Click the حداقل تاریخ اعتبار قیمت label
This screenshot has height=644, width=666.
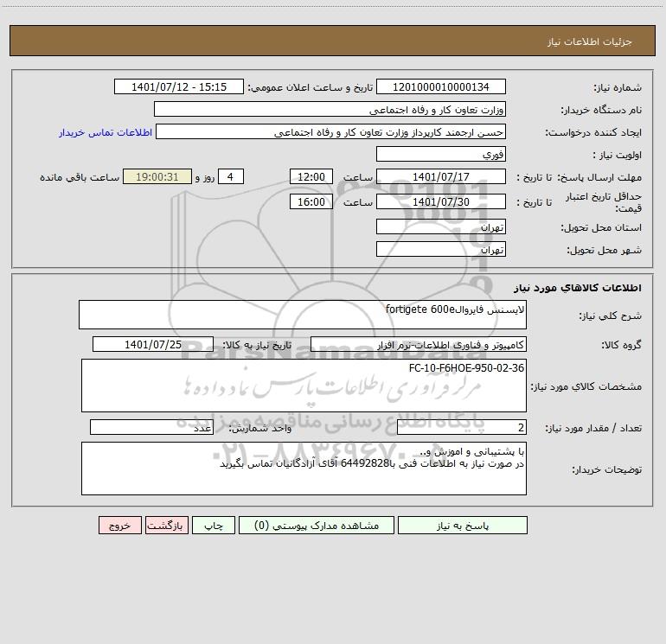604,202
